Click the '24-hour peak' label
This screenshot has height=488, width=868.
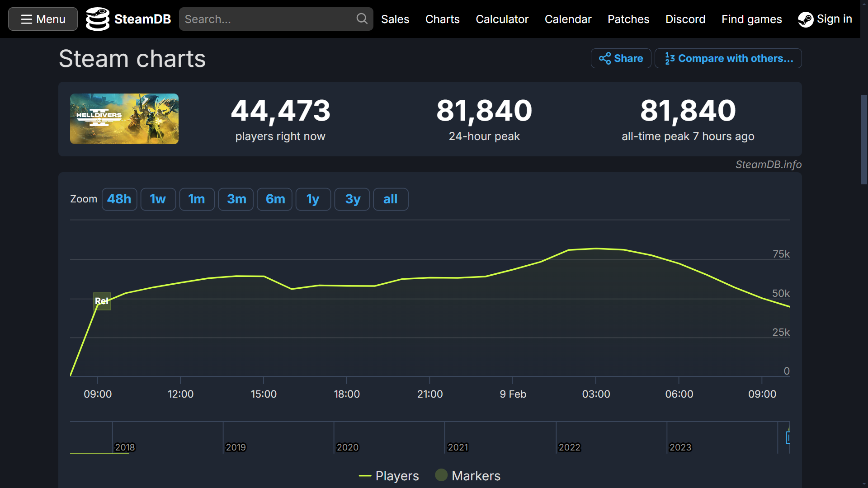coord(484,136)
